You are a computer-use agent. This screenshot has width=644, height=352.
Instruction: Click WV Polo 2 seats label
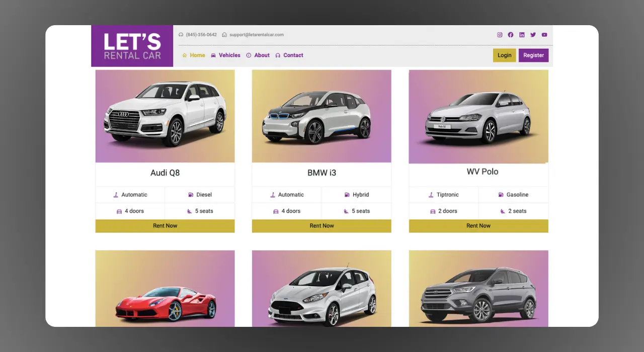[x=517, y=211]
